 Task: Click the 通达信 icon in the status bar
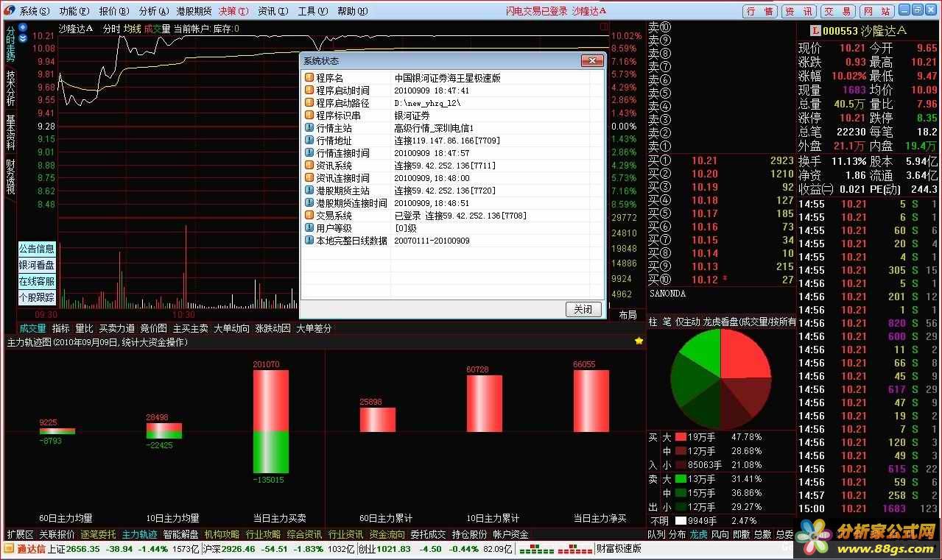click(9, 548)
